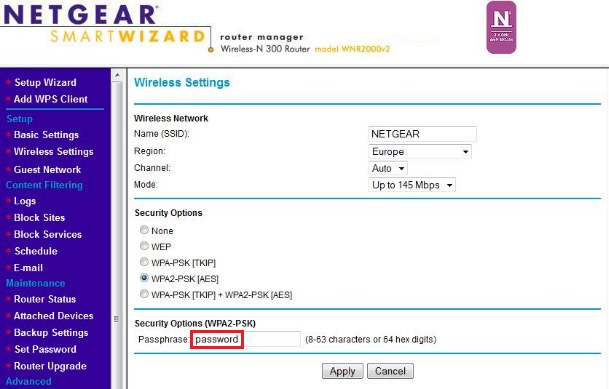Open E-mail settings in the sidebar
Viewport: 609px width, 389px height.
tap(28, 268)
